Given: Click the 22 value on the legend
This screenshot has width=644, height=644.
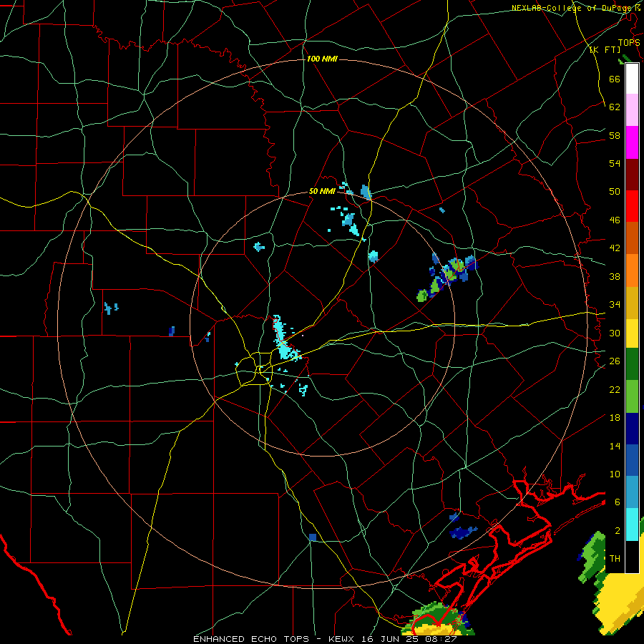Looking at the screenshot, I should [x=615, y=389].
